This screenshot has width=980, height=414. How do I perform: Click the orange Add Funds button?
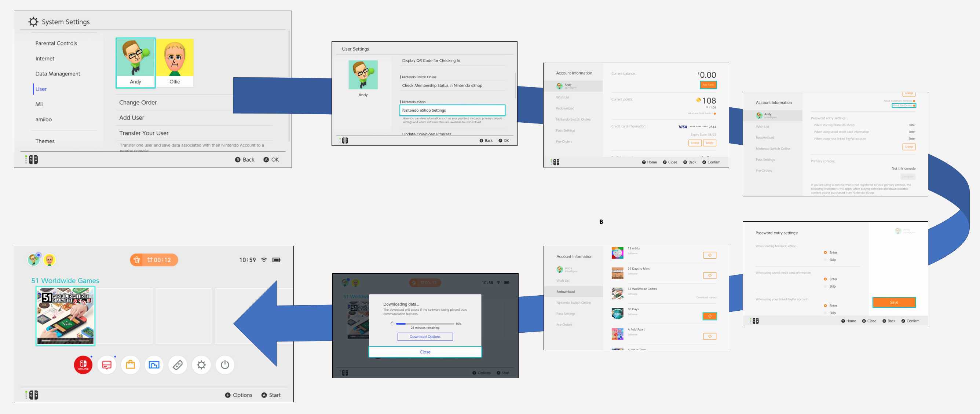(708, 85)
